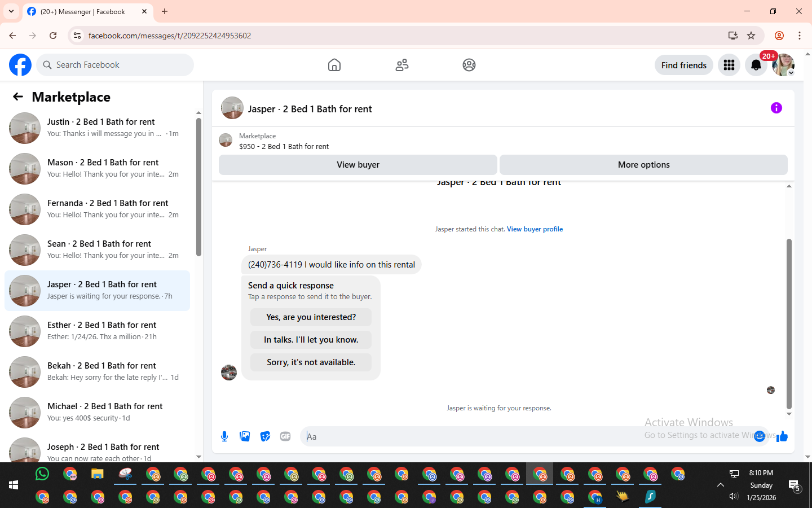This screenshot has width=812, height=508.
Task: Open taskbar clock and date
Action: tap(761, 485)
